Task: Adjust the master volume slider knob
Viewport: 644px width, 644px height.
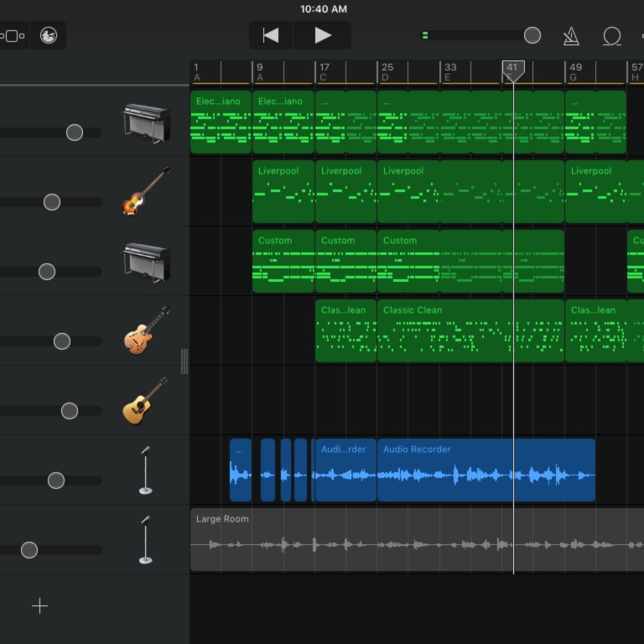Action: click(x=532, y=35)
